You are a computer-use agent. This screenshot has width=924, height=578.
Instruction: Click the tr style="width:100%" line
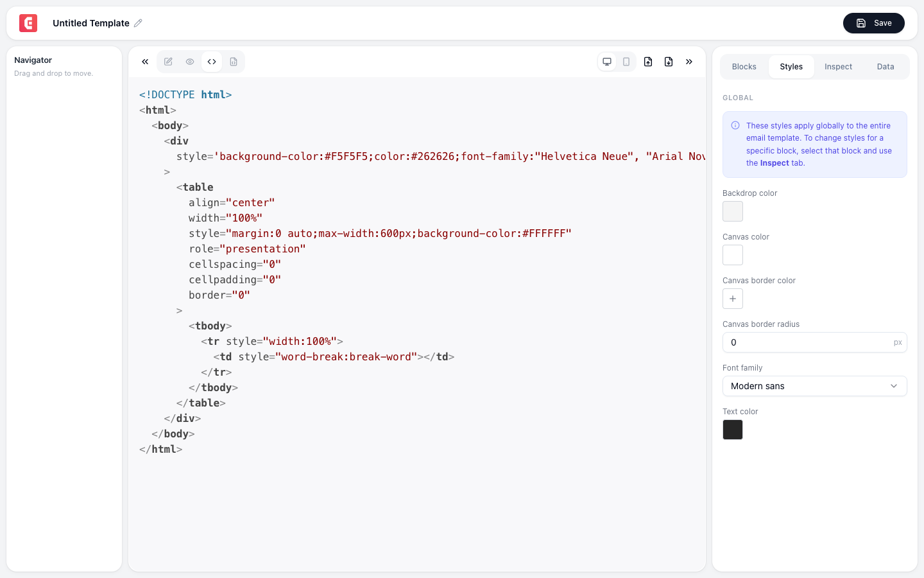(x=272, y=341)
